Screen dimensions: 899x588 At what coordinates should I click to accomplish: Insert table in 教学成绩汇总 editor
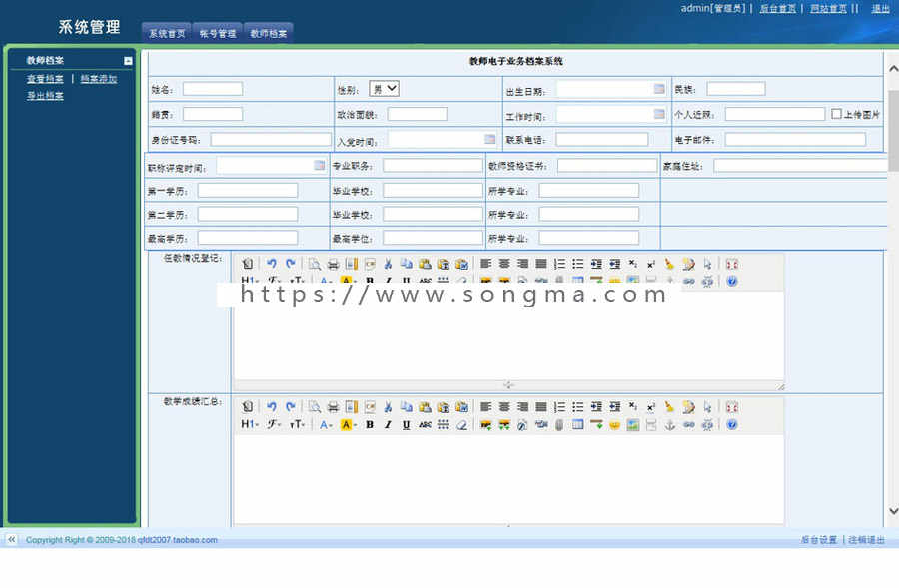578,424
